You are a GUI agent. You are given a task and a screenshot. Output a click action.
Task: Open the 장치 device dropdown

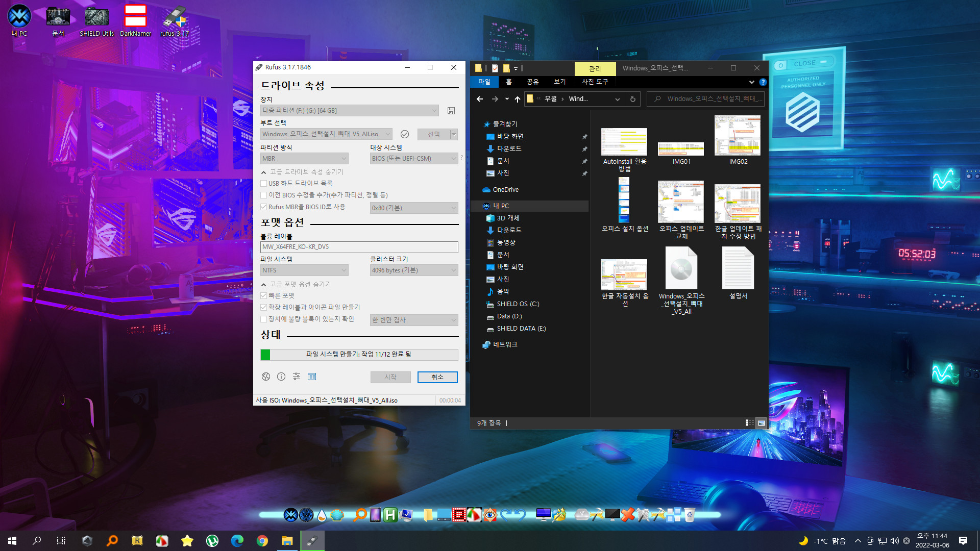[x=350, y=111]
